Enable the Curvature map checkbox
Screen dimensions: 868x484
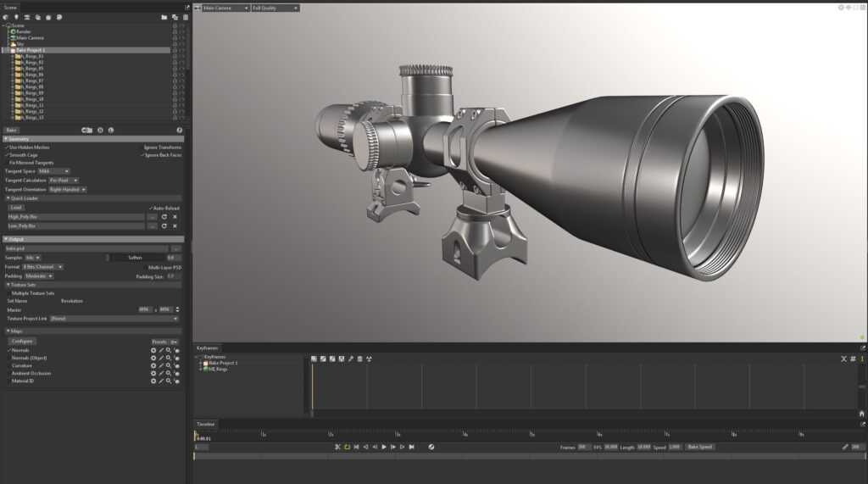pyautogui.click(x=9, y=365)
